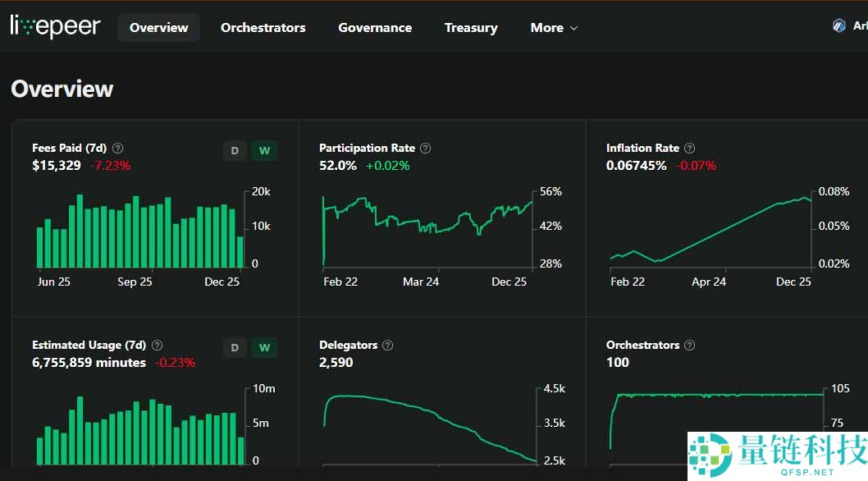
Task: Open the Orchestrators tab
Action: tap(263, 28)
